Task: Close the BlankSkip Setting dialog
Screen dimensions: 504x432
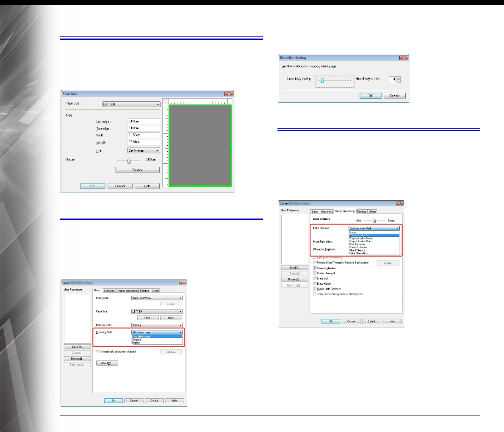Action: tap(404, 58)
